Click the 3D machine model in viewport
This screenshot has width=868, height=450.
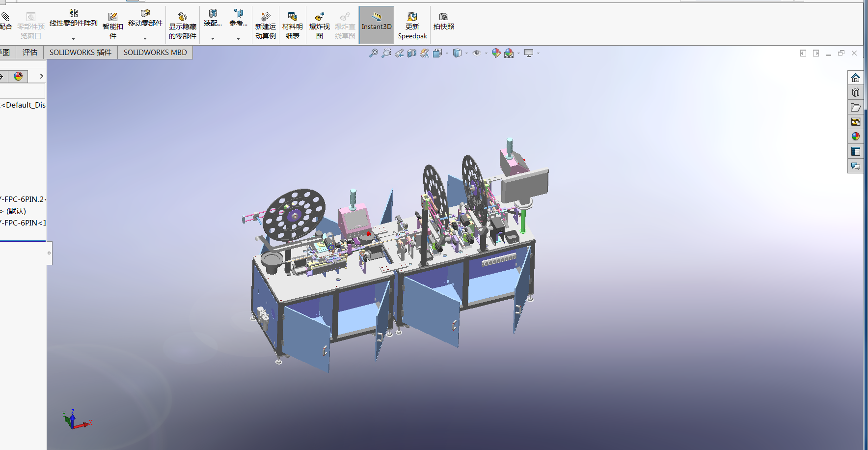(x=393, y=255)
